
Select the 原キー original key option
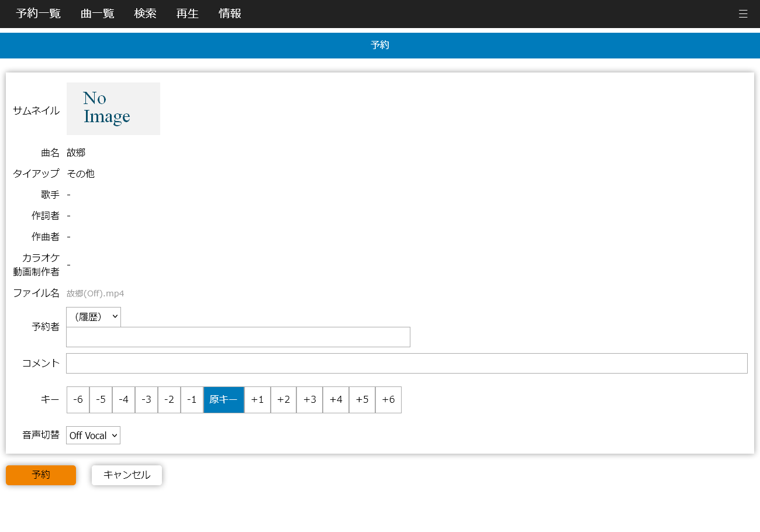[224, 400]
